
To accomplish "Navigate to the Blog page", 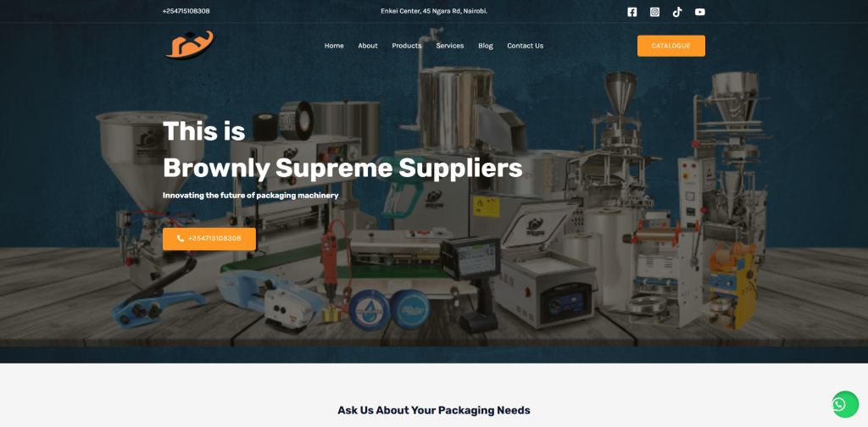I will point(486,46).
